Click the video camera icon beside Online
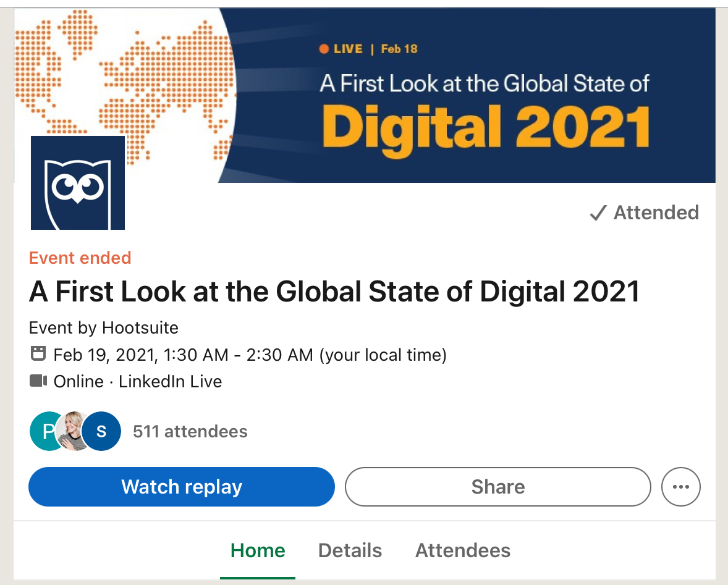728x585 pixels. (38, 381)
